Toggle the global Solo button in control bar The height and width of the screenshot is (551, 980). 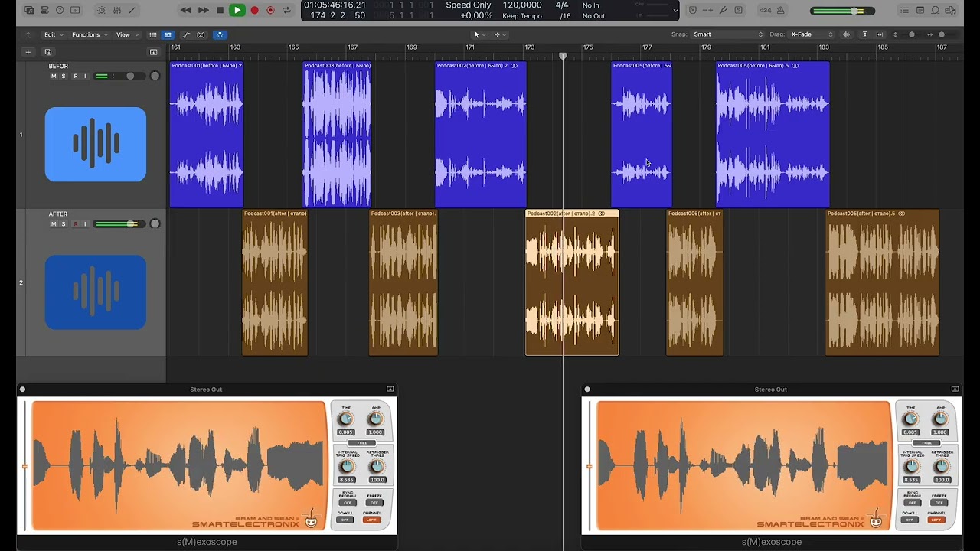pyautogui.click(x=739, y=11)
